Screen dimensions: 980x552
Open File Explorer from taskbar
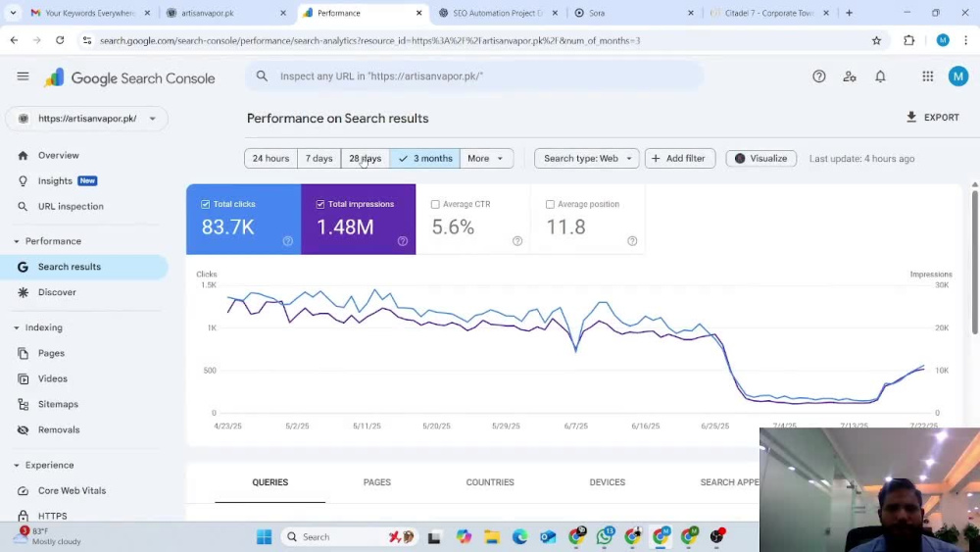pyautogui.click(x=492, y=537)
